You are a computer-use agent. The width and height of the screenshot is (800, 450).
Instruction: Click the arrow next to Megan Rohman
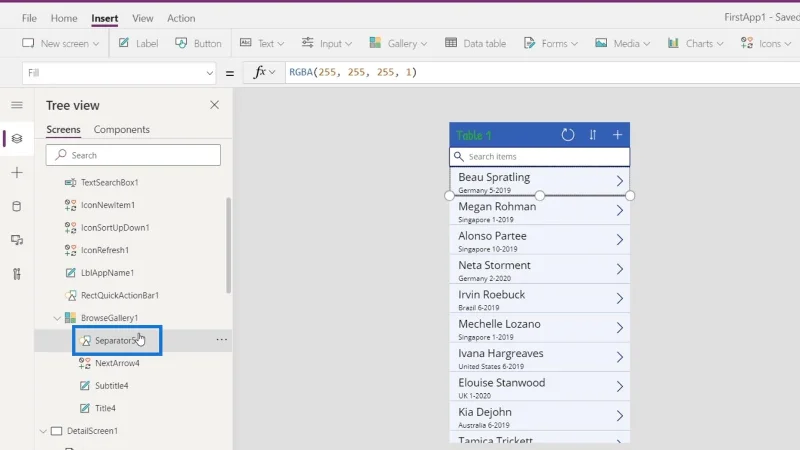tap(619, 210)
